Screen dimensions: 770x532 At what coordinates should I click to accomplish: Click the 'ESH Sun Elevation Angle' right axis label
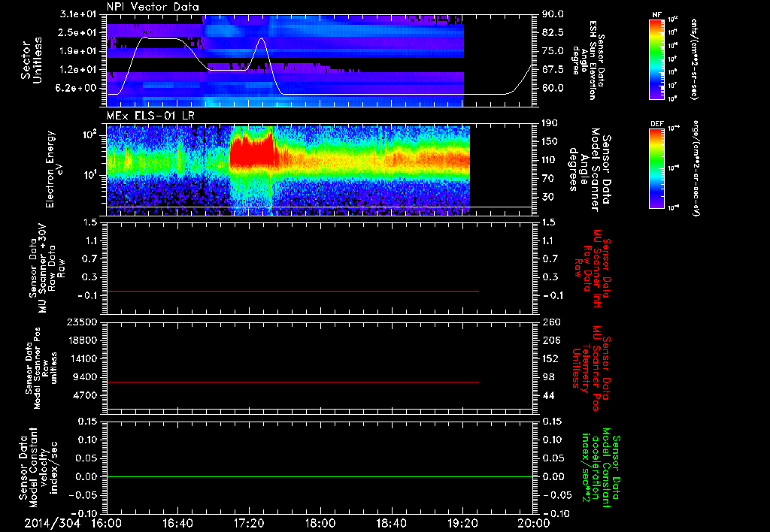tap(587, 61)
